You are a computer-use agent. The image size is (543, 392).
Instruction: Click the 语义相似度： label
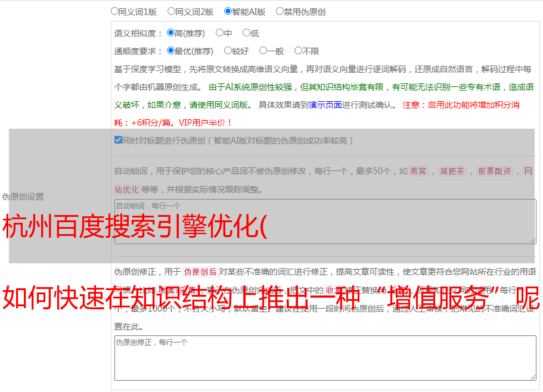coord(138,33)
